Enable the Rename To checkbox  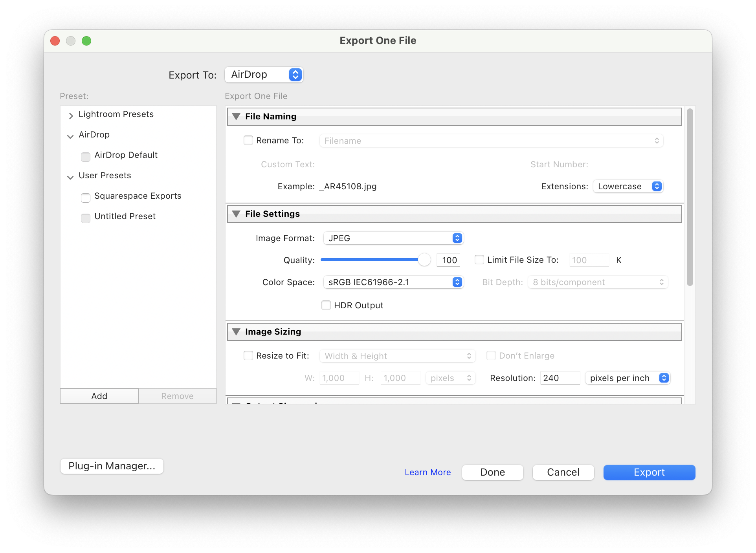click(x=248, y=140)
